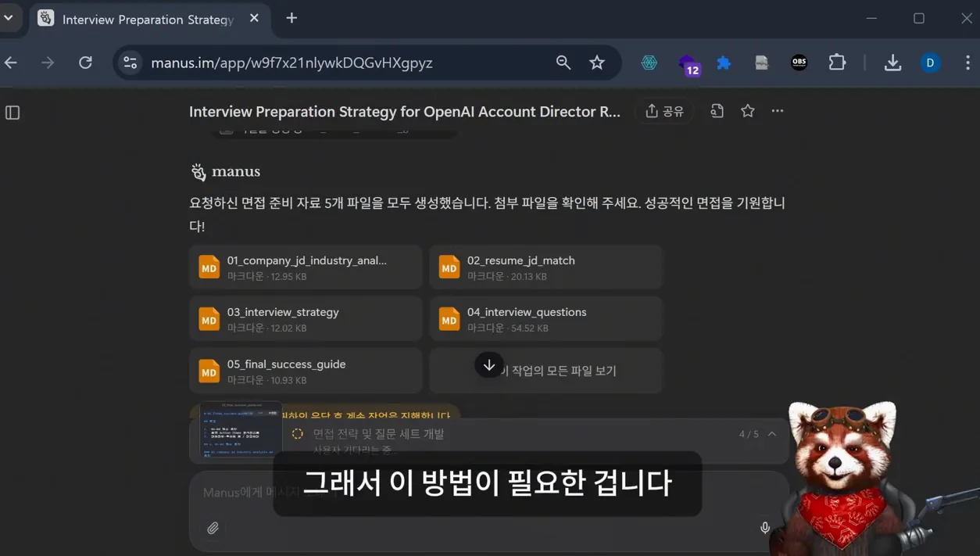Click the task title Interview Preparation Strategy for OpenAI

pos(404,112)
